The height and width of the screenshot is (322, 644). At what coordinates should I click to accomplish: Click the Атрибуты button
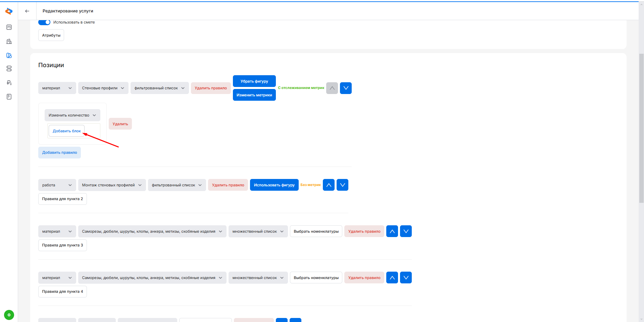click(51, 35)
